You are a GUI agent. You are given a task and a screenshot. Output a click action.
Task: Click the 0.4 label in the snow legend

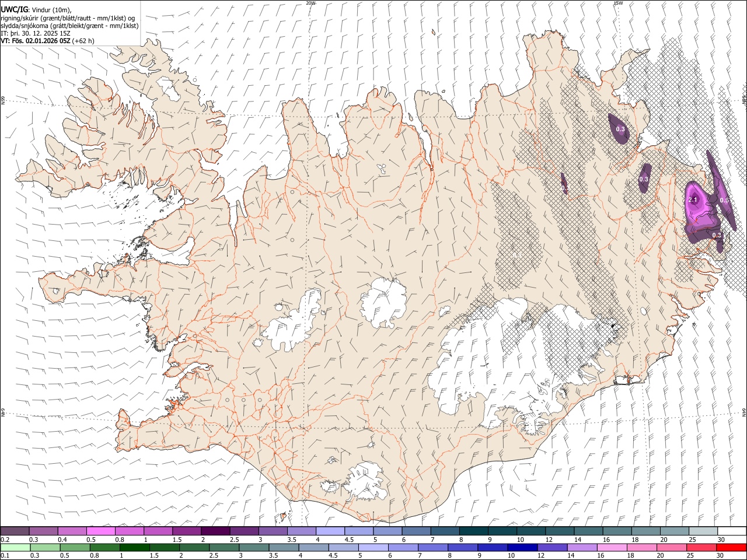(x=62, y=540)
